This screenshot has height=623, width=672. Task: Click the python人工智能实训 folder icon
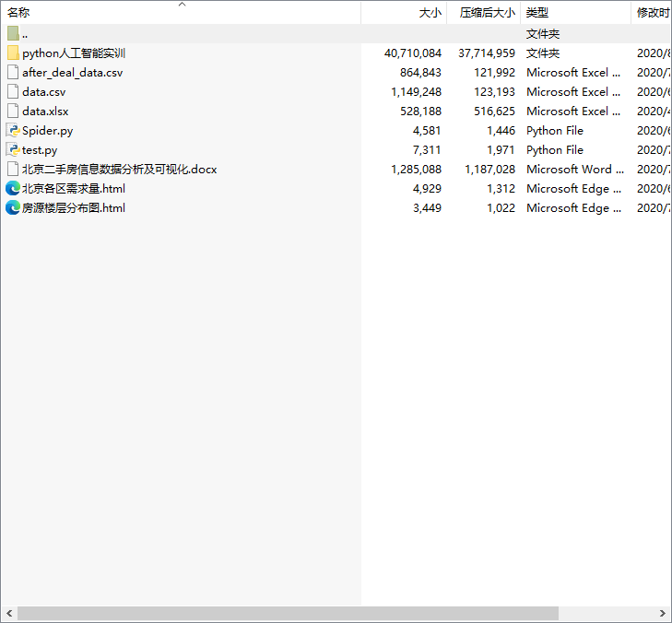(13, 53)
